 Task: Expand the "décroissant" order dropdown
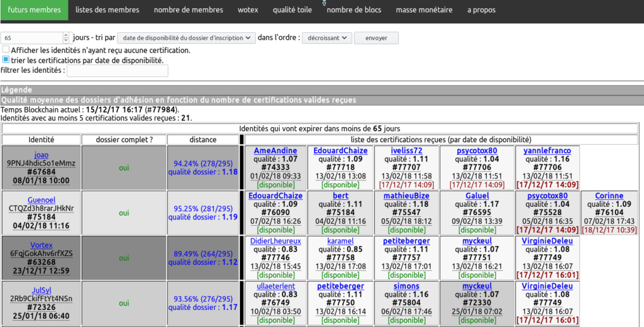(x=326, y=38)
